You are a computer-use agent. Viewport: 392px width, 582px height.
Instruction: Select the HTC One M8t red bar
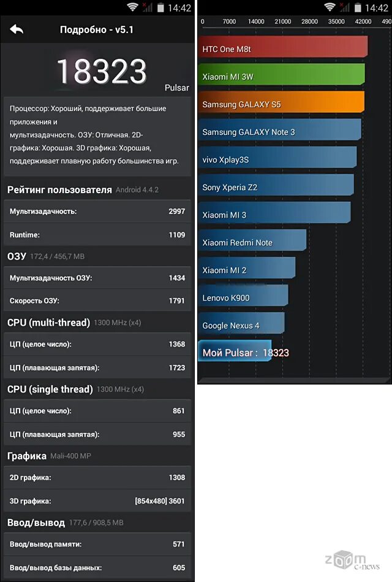(x=283, y=47)
